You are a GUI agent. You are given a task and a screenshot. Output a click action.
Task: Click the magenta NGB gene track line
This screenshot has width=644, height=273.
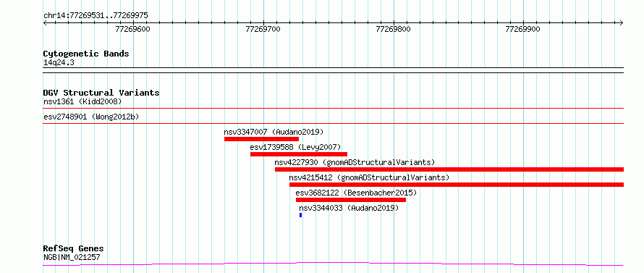[x=334, y=264]
